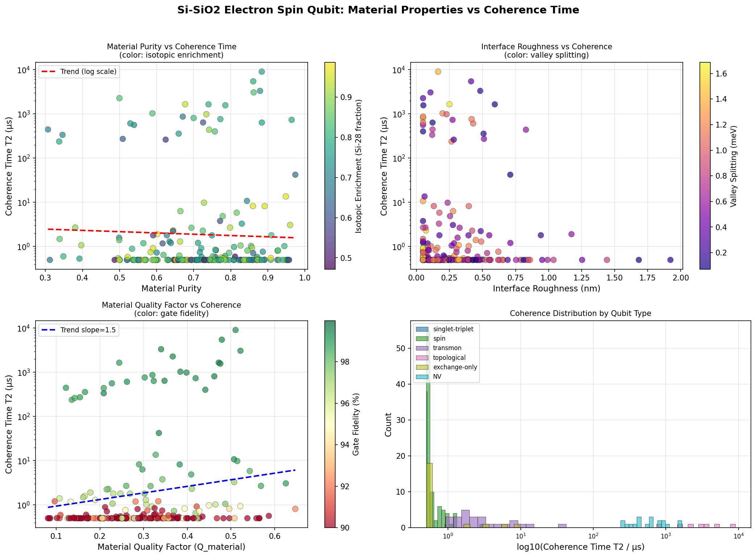
Task: Click the Valley Splitting colorbar
Action: pyautogui.click(x=705, y=166)
